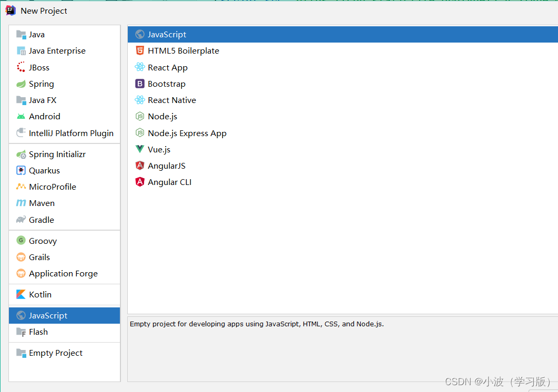This screenshot has width=558, height=392.
Task: Select Node.js Express App label
Action: point(187,133)
